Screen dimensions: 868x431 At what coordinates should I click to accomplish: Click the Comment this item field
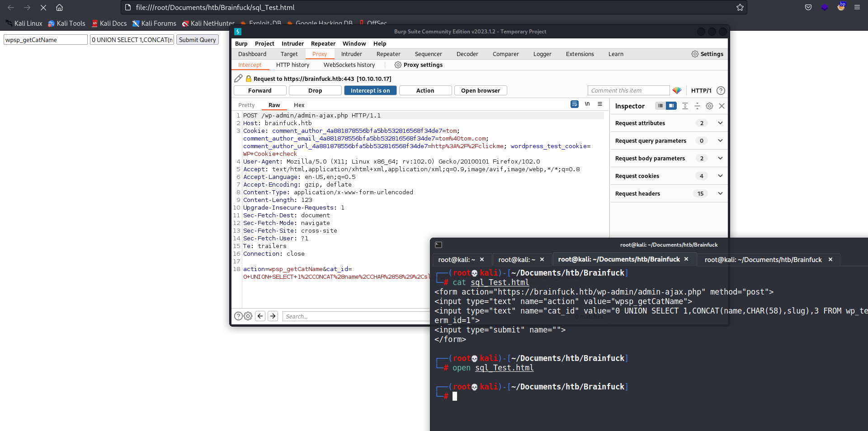[x=628, y=90]
